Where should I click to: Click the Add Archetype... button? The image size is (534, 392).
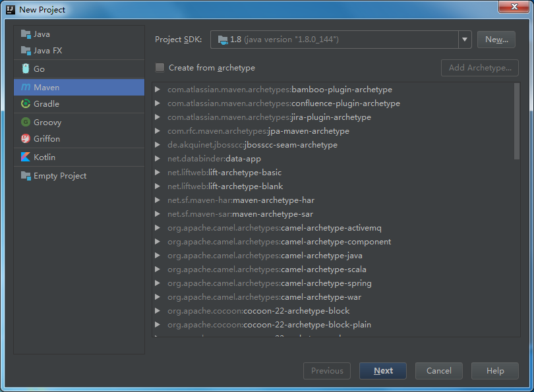pos(480,68)
